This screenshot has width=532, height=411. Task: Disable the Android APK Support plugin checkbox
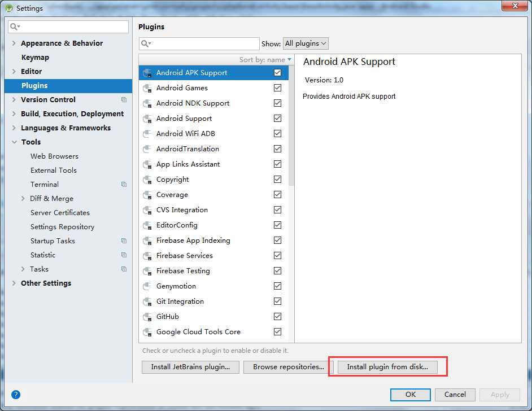[x=277, y=73]
